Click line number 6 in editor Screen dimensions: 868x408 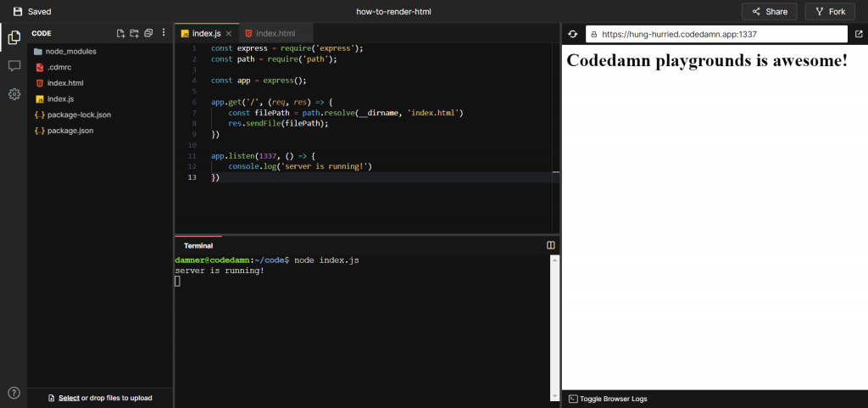coord(194,103)
